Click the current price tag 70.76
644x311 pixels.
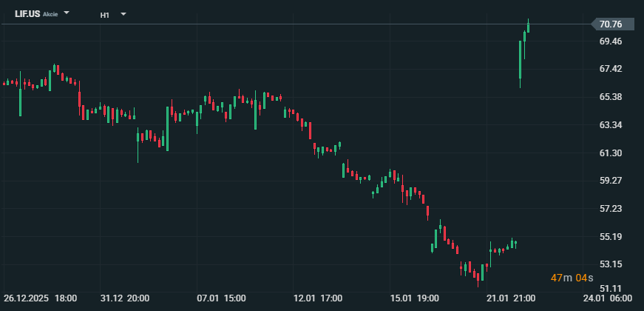[x=611, y=24]
